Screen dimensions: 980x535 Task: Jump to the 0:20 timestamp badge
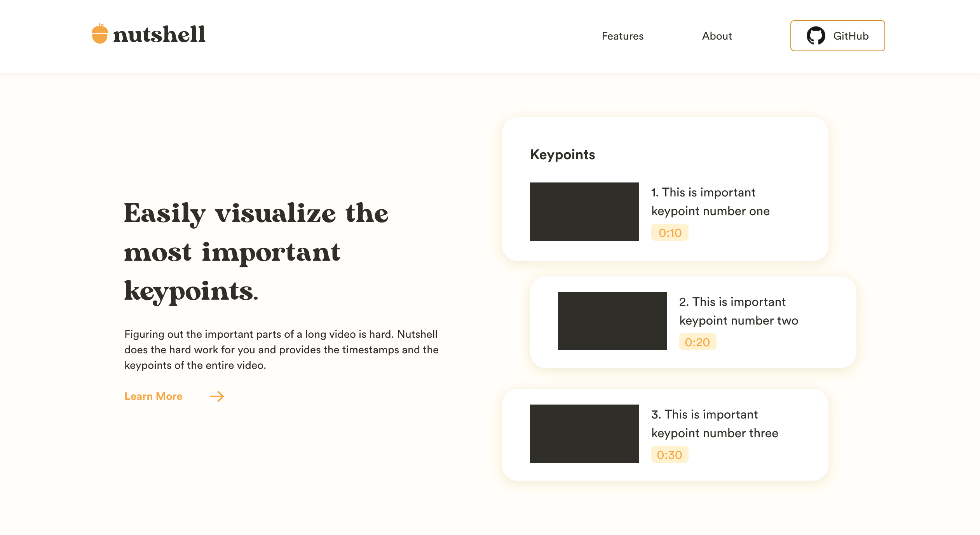(x=698, y=342)
